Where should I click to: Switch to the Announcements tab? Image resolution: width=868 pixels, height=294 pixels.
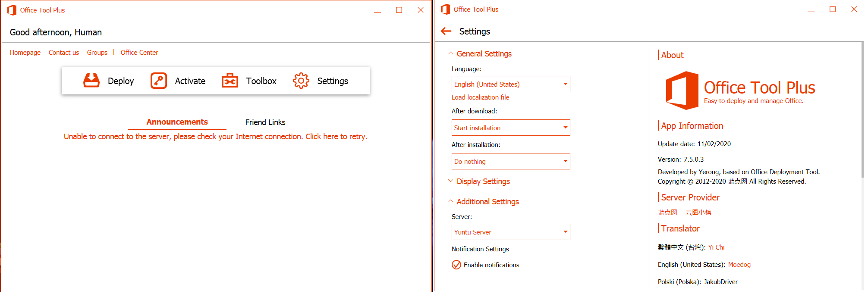[x=177, y=122]
